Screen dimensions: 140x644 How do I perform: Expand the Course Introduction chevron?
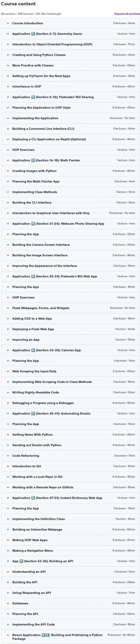click(x=8, y=23)
